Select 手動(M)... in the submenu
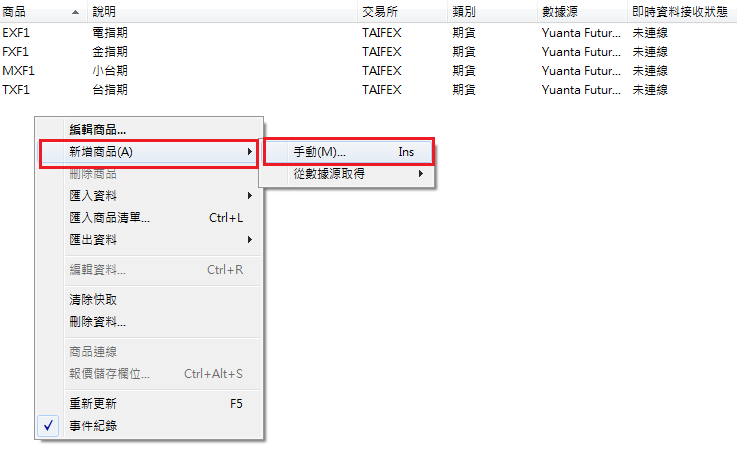748x456 pixels. [x=349, y=152]
